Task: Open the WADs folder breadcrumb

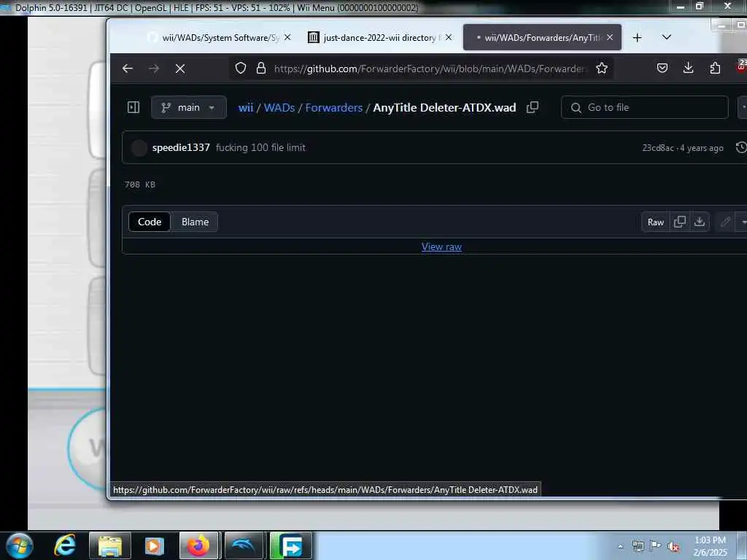Action: click(279, 108)
